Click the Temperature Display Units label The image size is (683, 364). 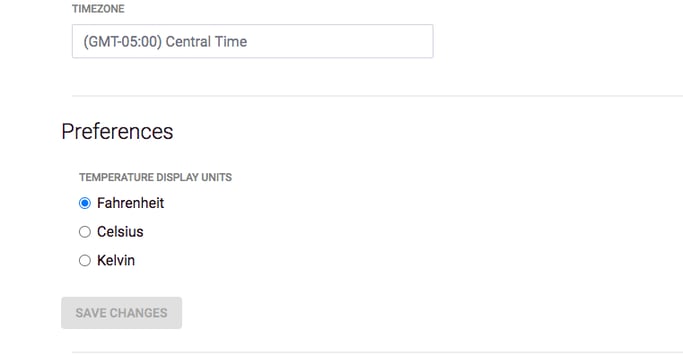pyautogui.click(x=156, y=178)
